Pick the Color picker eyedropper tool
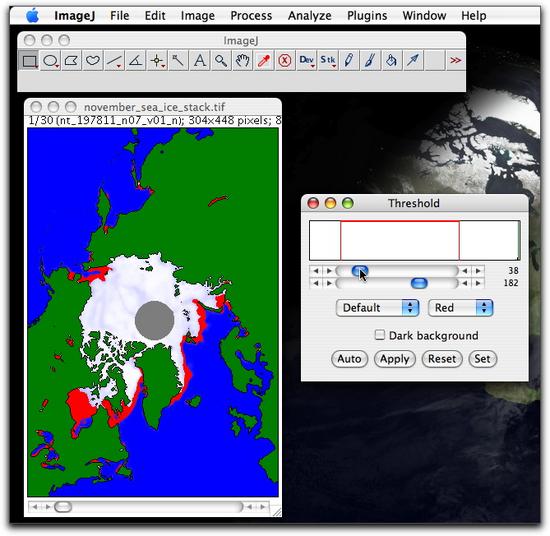 click(264, 61)
